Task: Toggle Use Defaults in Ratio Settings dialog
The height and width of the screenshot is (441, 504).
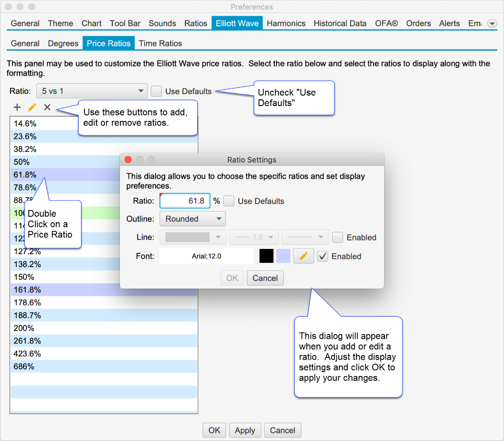Action: tap(229, 201)
